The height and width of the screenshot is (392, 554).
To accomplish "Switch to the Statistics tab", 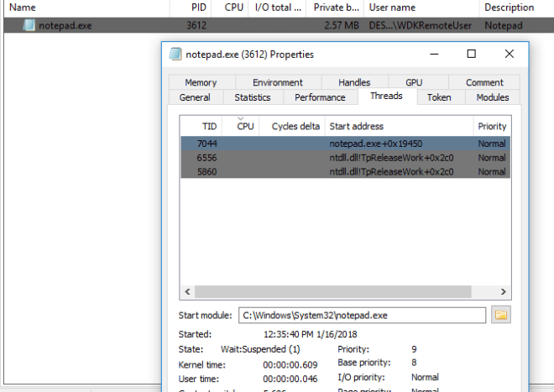I will click(x=253, y=97).
